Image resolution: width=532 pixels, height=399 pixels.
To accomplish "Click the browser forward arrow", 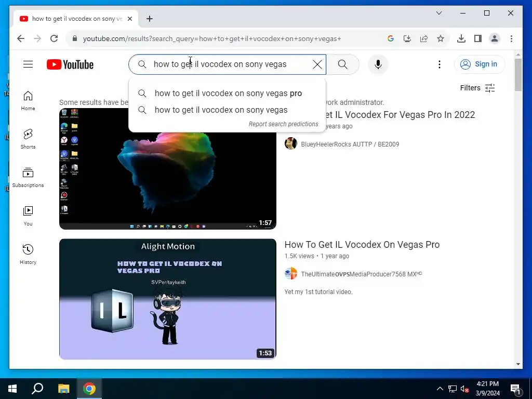I will click(37, 38).
